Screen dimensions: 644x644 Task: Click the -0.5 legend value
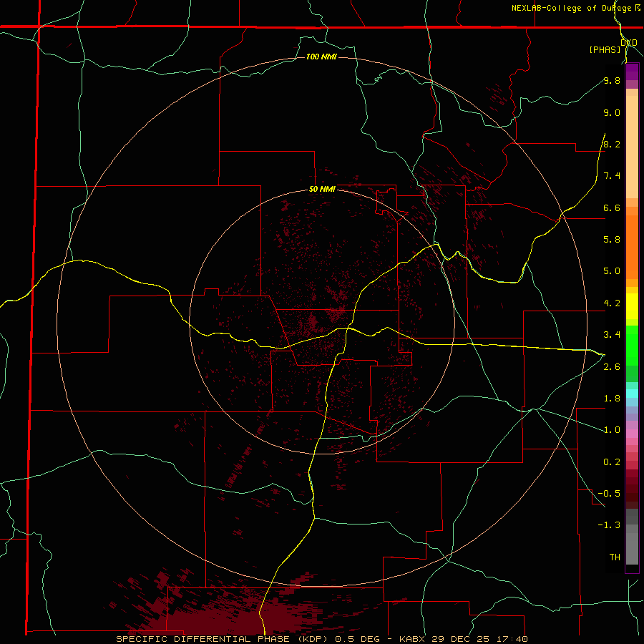coord(609,494)
